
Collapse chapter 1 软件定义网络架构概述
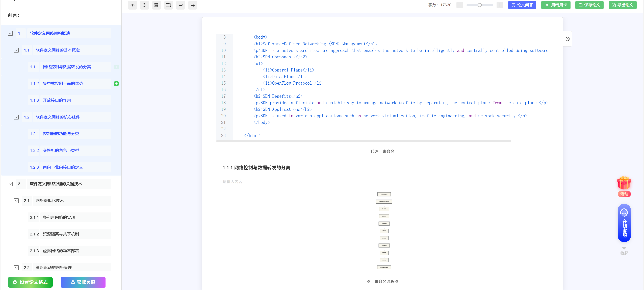pos(10,33)
